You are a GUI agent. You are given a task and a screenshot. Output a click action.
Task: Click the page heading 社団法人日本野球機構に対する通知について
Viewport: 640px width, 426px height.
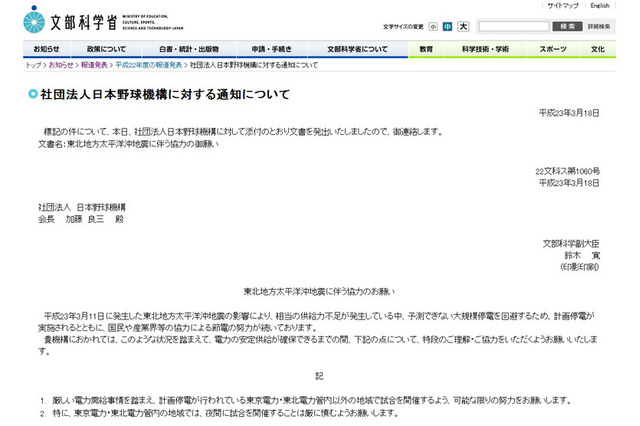point(165,94)
